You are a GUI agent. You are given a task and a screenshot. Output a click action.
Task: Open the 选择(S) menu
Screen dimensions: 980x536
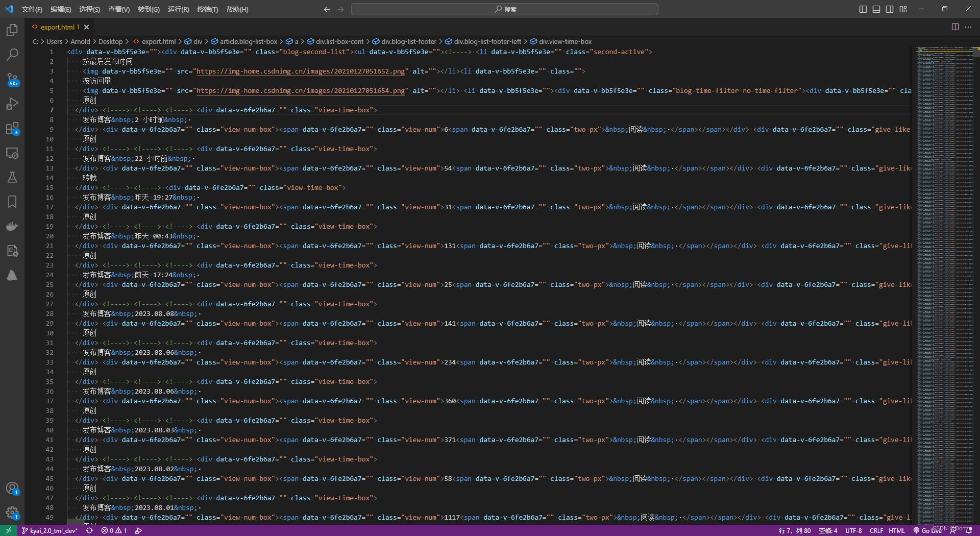pos(89,9)
